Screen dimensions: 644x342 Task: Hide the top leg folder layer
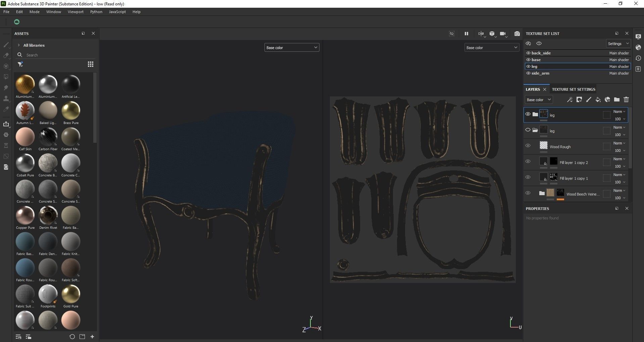tap(528, 114)
